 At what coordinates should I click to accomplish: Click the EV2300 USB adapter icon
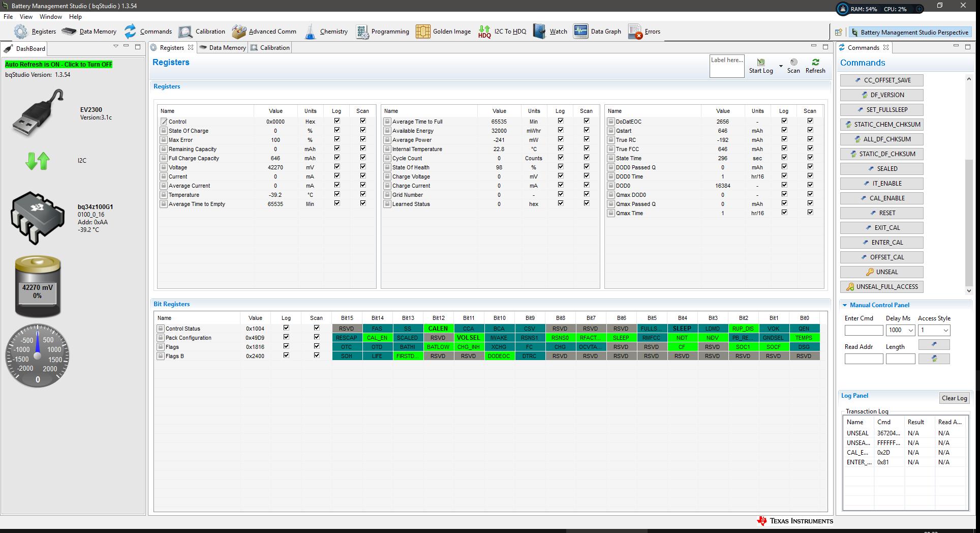39,112
